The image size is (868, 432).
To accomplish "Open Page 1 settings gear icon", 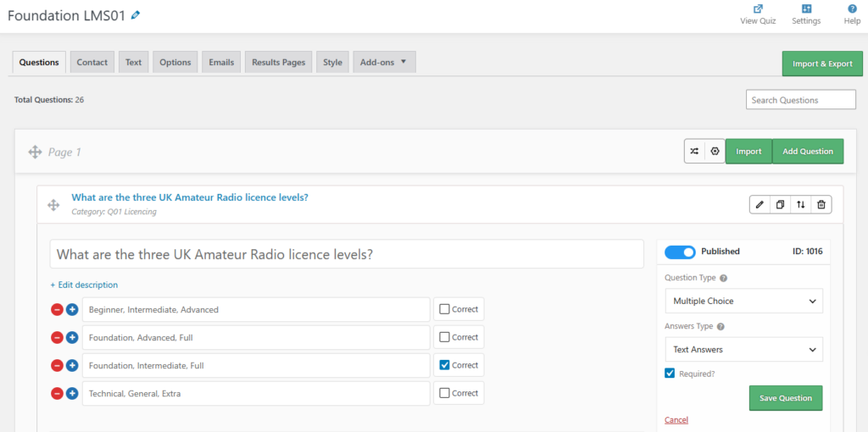I will tap(715, 151).
